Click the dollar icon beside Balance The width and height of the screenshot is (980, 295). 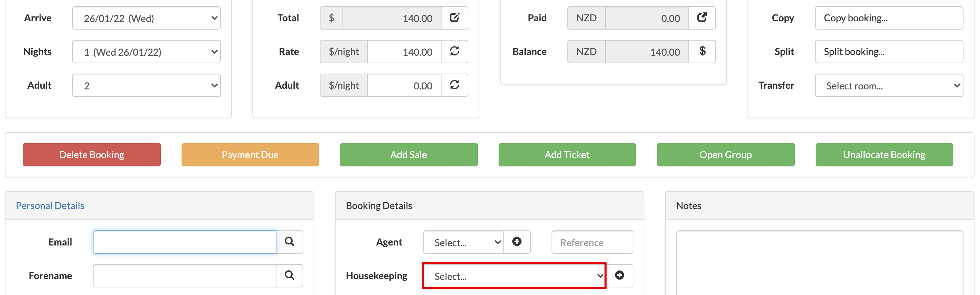point(702,51)
